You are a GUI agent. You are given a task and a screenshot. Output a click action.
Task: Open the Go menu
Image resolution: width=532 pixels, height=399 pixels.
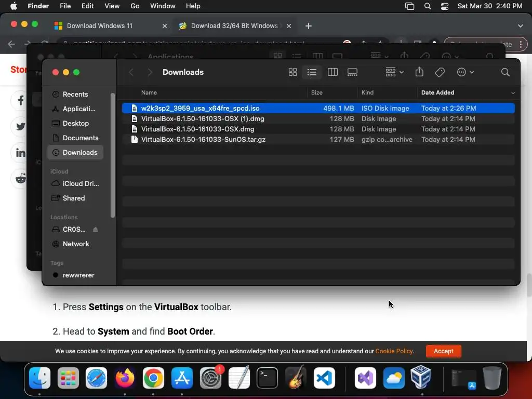[x=135, y=6]
